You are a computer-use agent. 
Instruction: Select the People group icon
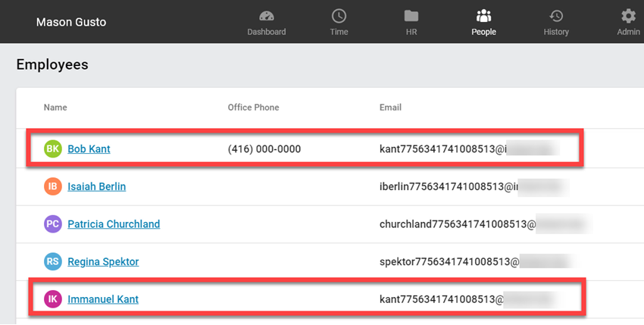[x=483, y=17]
